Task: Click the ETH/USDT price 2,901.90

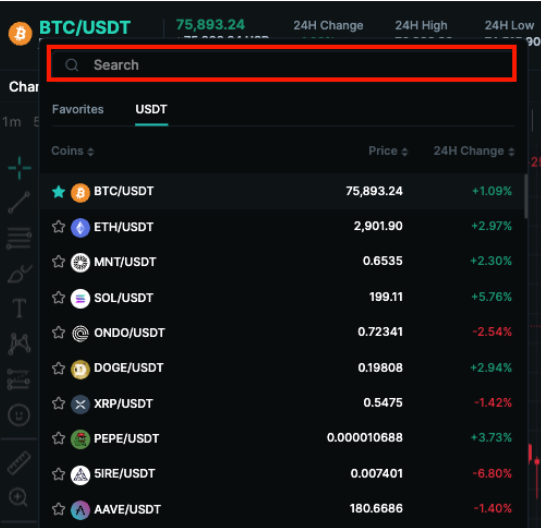Action: tap(378, 226)
